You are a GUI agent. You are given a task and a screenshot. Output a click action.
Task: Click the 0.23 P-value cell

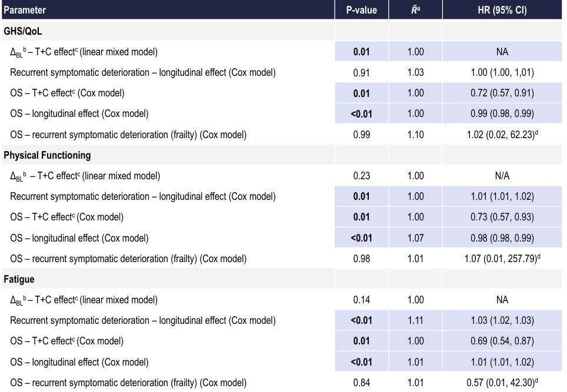coord(361,176)
